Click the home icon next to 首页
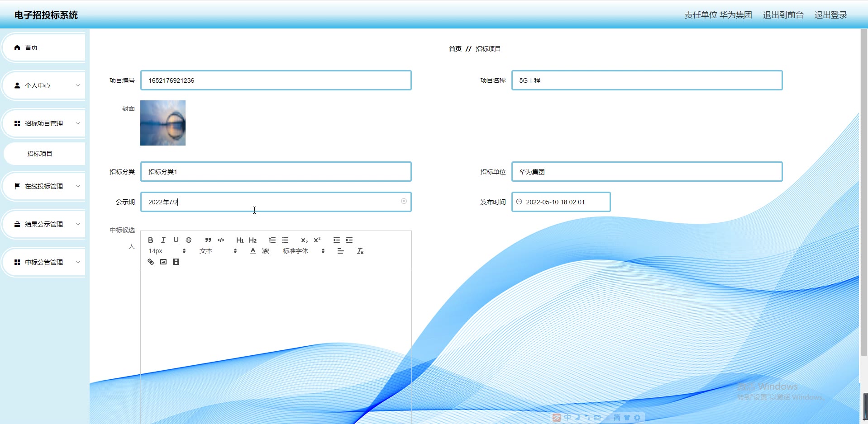 (17, 47)
